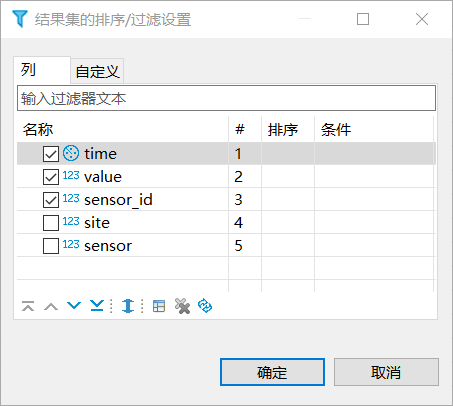Click the 确定 button
The image size is (453, 406).
[272, 372]
